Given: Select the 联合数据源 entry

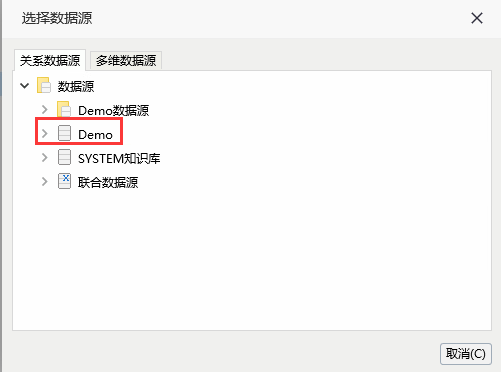Looking at the screenshot, I should click(x=108, y=182).
